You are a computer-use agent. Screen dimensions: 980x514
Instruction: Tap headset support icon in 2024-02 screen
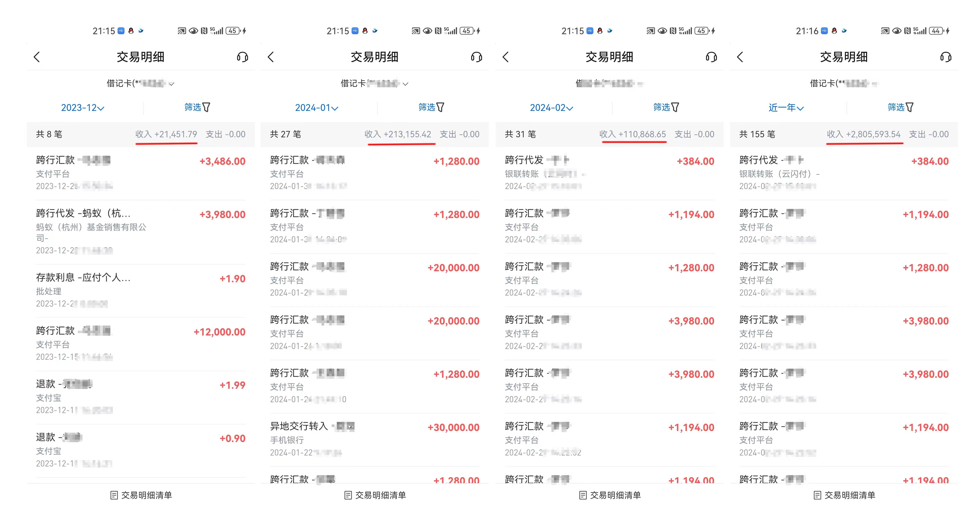click(711, 57)
